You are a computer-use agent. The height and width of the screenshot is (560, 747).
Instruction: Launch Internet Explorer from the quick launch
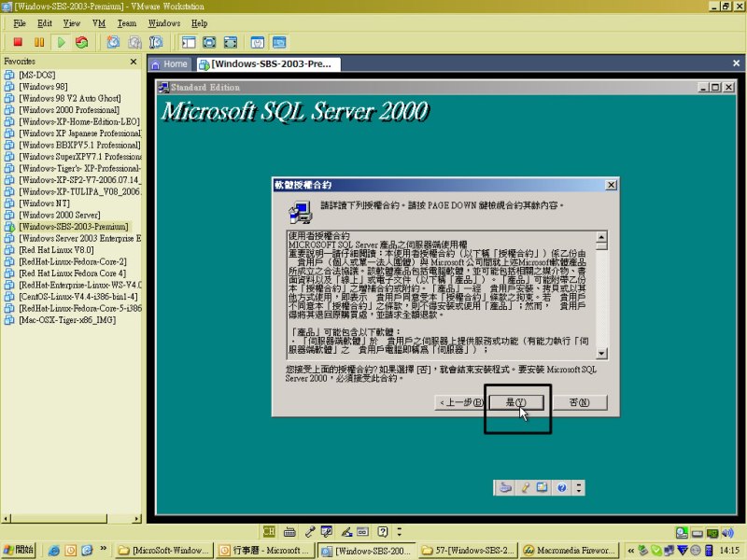point(54,551)
